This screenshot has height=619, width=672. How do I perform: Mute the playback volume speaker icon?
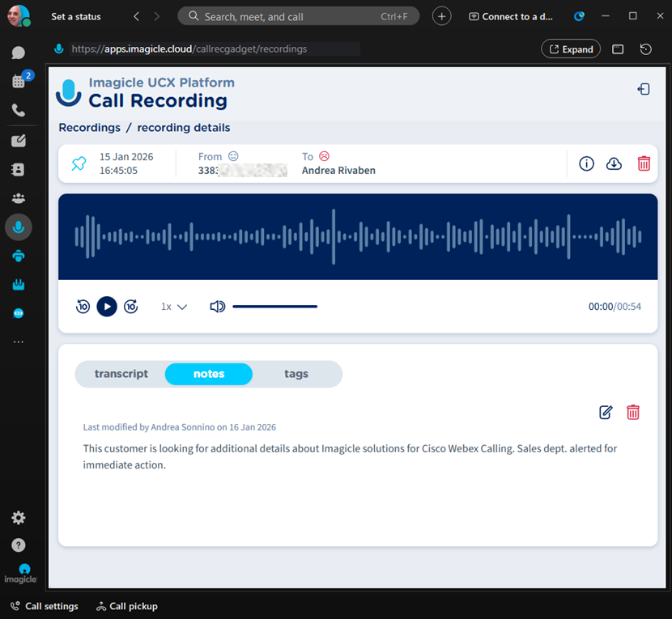coord(217,307)
